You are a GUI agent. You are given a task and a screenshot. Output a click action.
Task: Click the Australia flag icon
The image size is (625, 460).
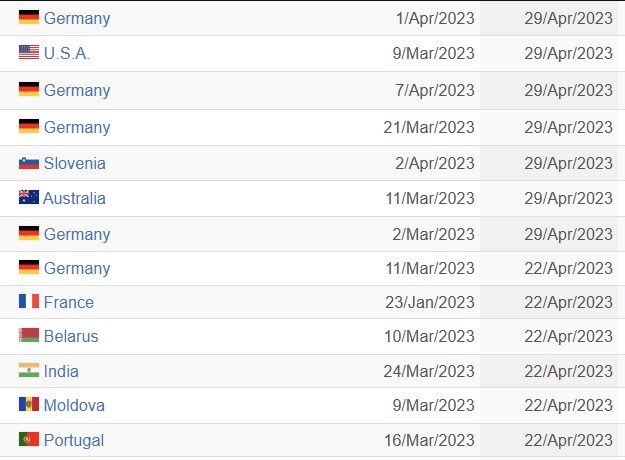[29, 197]
